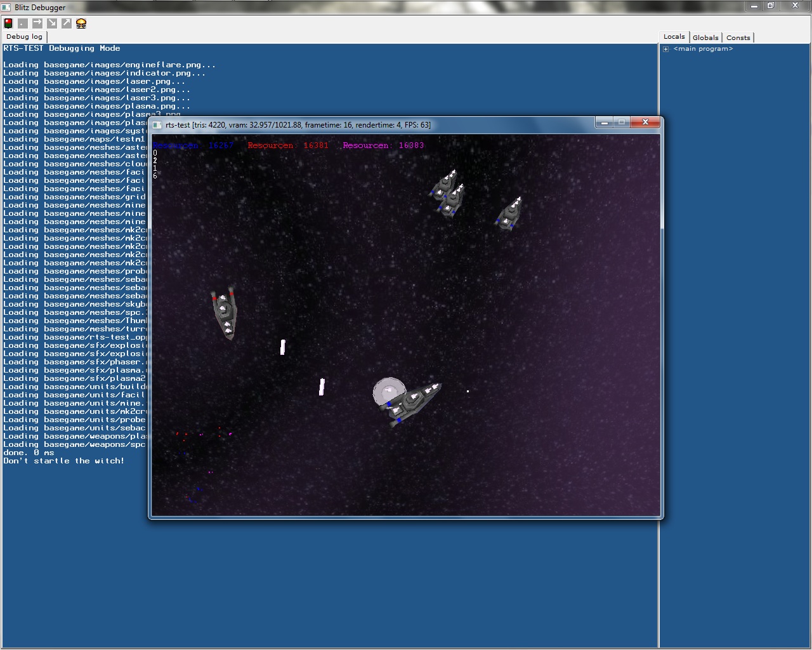
Task: Maximize the Blitz Debugger window
Action: point(770,6)
